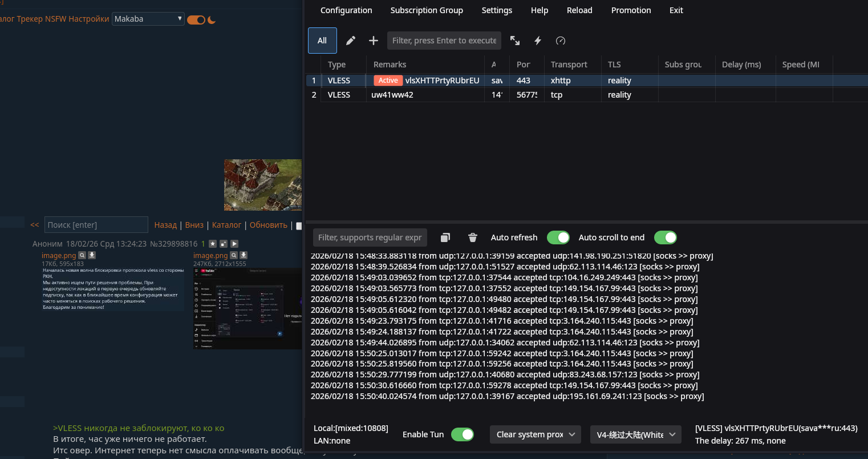Click the Поиск search field in the forum

(x=96, y=225)
